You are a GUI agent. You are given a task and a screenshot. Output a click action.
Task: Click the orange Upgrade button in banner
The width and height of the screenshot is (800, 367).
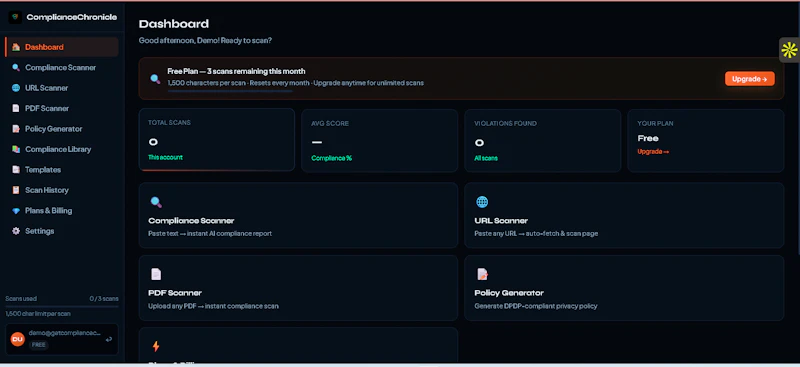click(749, 79)
